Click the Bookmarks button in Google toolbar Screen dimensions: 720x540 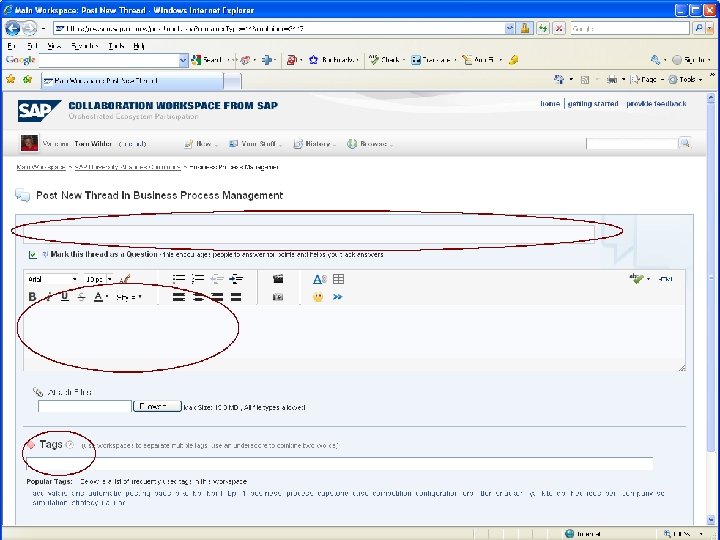[x=333, y=60]
